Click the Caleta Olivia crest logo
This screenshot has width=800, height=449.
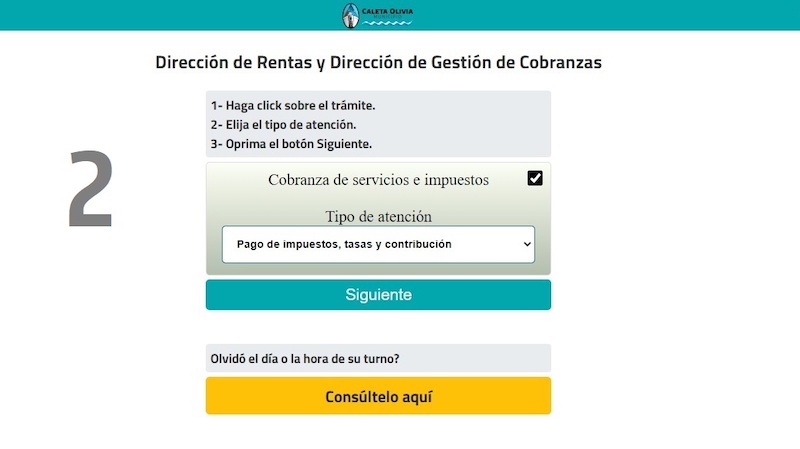[350, 15]
